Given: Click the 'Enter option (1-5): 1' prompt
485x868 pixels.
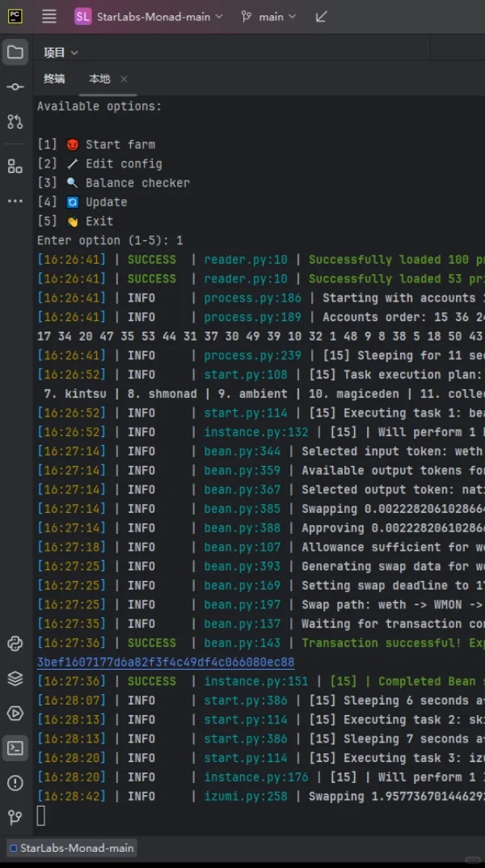Looking at the screenshot, I should [110, 240].
